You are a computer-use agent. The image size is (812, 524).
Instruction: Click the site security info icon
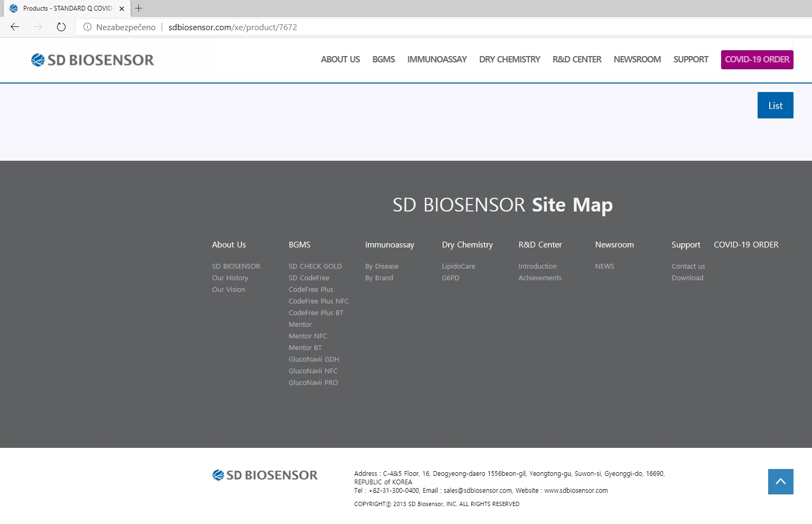pyautogui.click(x=87, y=27)
